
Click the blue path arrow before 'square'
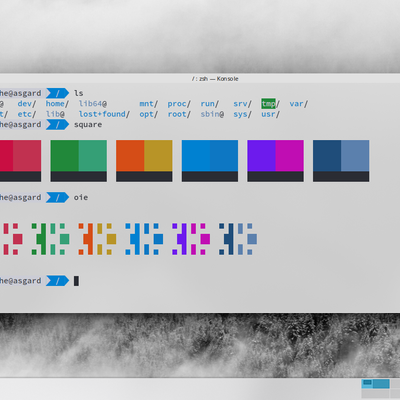(57, 125)
